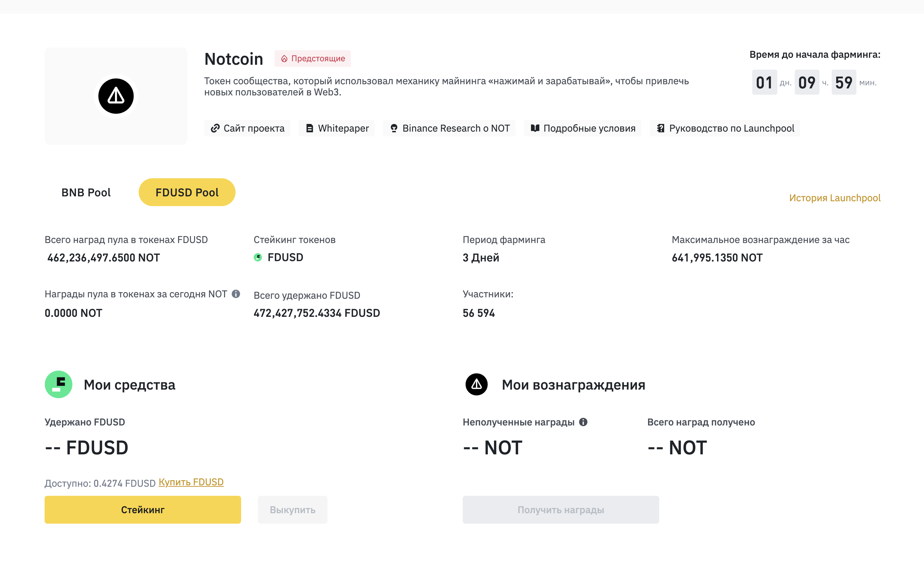Screen dimensions: 924x571
Task: Click the Предстоящие status badge
Action: click(x=313, y=58)
